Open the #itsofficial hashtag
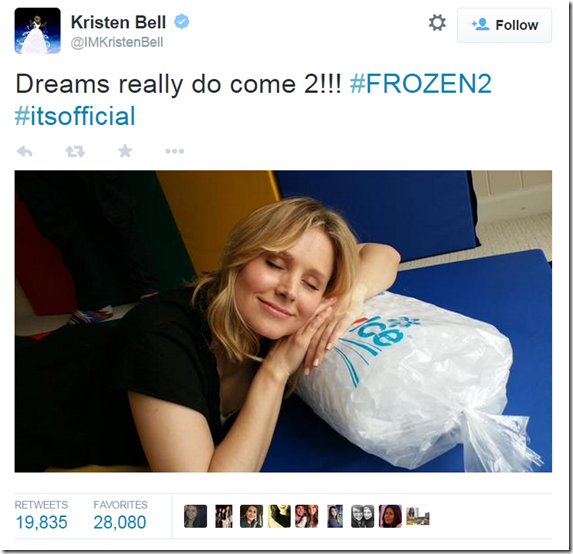This screenshot has height=554, width=573. [x=75, y=116]
